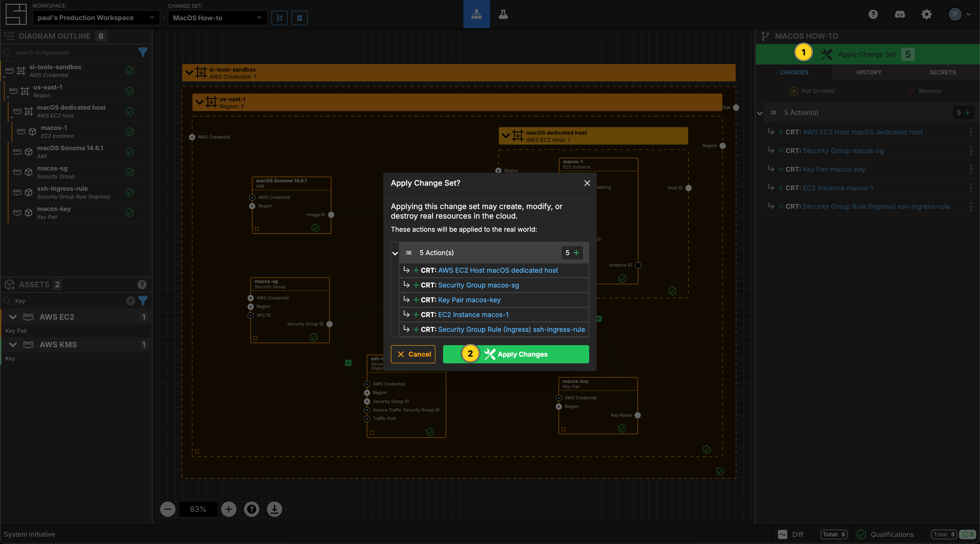Image resolution: width=980 pixels, height=544 pixels.
Task: Open the Discord icon link
Action: 900,15
